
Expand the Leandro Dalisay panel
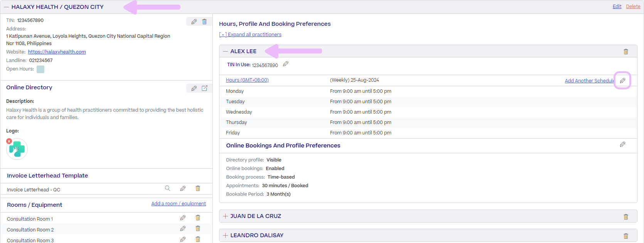(x=226, y=235)
